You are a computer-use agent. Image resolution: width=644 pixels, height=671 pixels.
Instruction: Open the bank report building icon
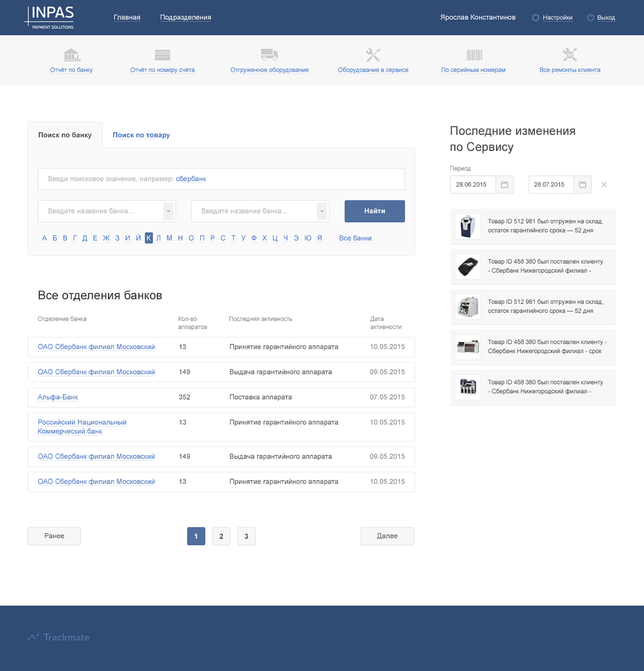[x=71, y=55]
